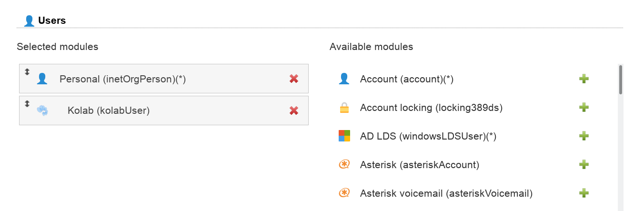Add the AD LDS module

point(584,136)
